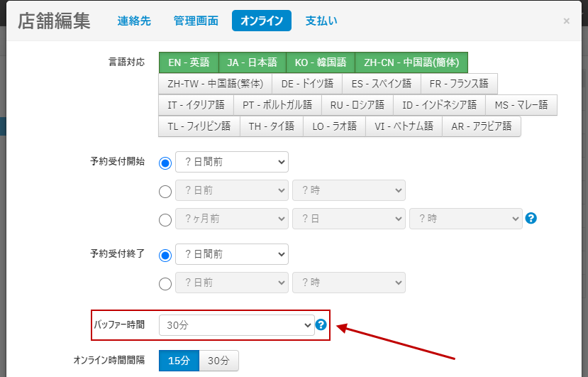Select 15分 online time interval
This screenshot has width=588, height=377.
(179, 361)
